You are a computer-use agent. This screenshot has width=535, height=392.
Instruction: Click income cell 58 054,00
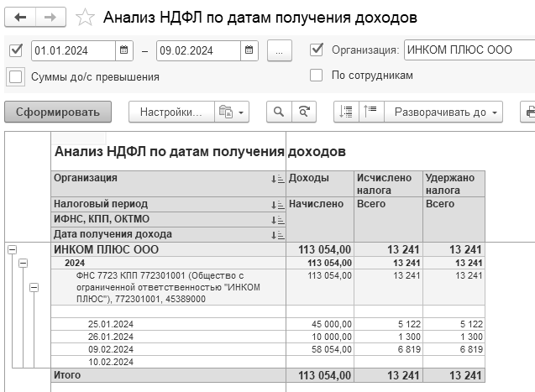(320, 349)
